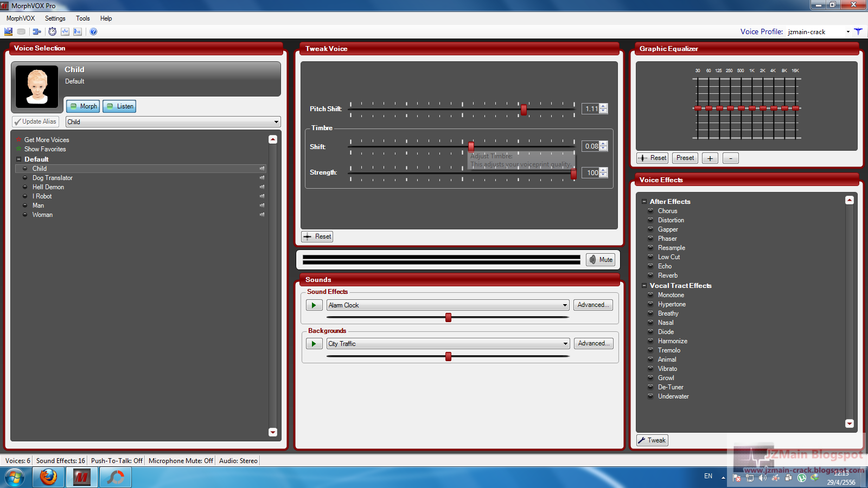The height and width of the screenshot is (488, 868).
Task: Select the Hell Demon voice
Action: pos(48,187)
